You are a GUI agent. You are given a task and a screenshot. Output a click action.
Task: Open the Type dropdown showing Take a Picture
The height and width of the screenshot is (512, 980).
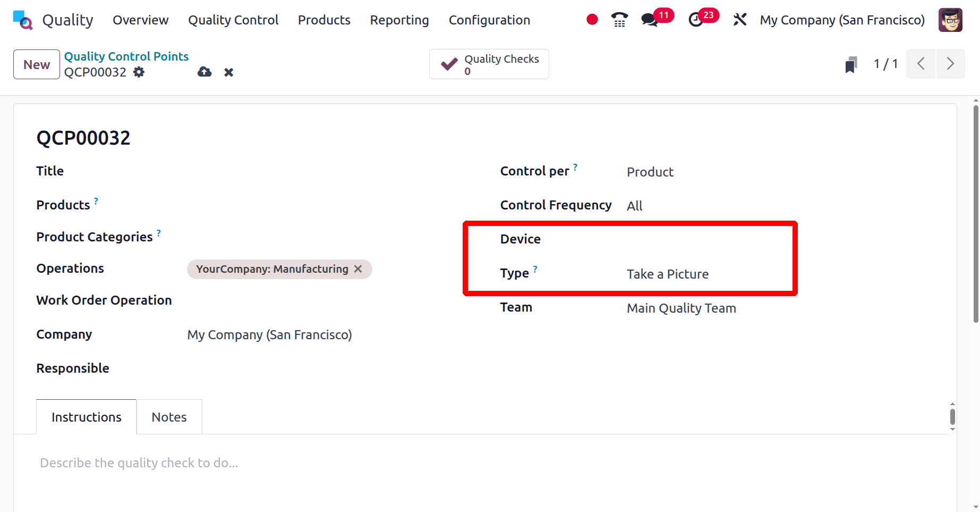point(667,274)
